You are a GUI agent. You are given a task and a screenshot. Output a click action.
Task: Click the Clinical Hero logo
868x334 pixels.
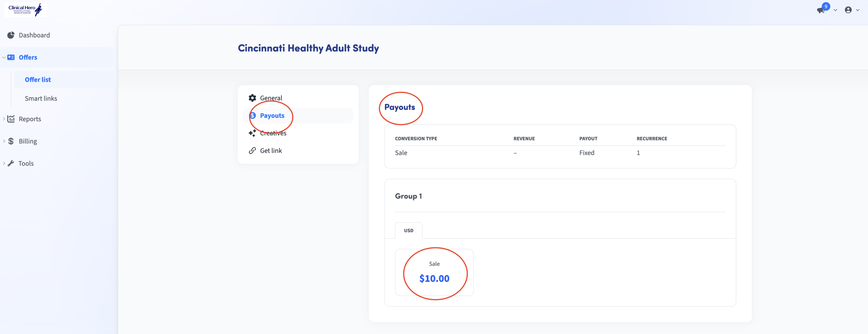25,9
